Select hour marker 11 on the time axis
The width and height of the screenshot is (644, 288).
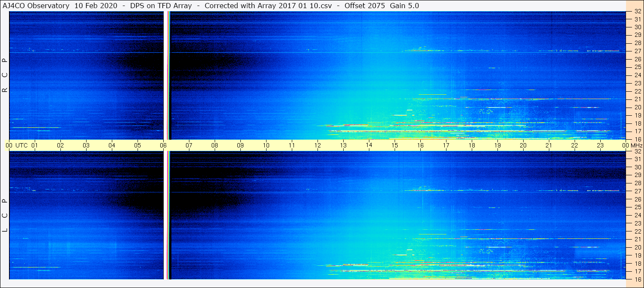pos(292,145)
